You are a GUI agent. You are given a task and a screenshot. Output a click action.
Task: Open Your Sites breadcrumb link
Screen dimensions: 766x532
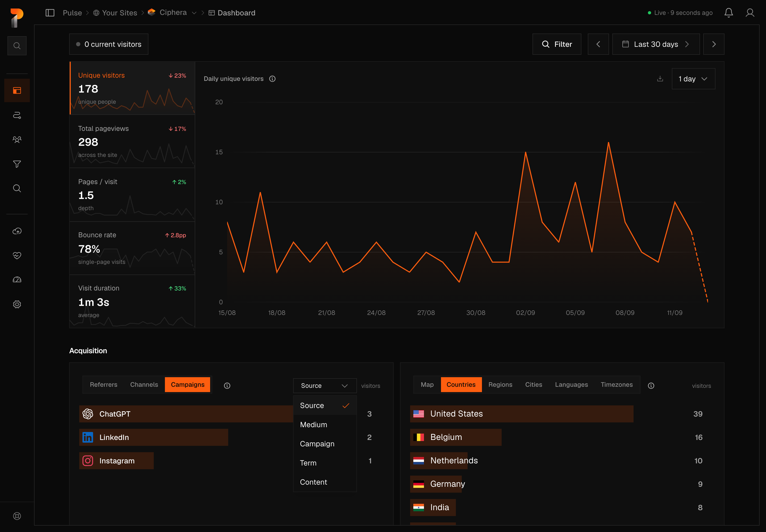tap(115, 13)
